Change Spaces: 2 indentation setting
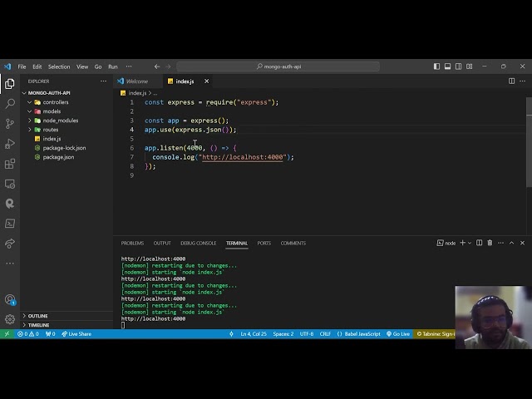The height and width of the screenshot is (399, 532). tap(283, 334)
